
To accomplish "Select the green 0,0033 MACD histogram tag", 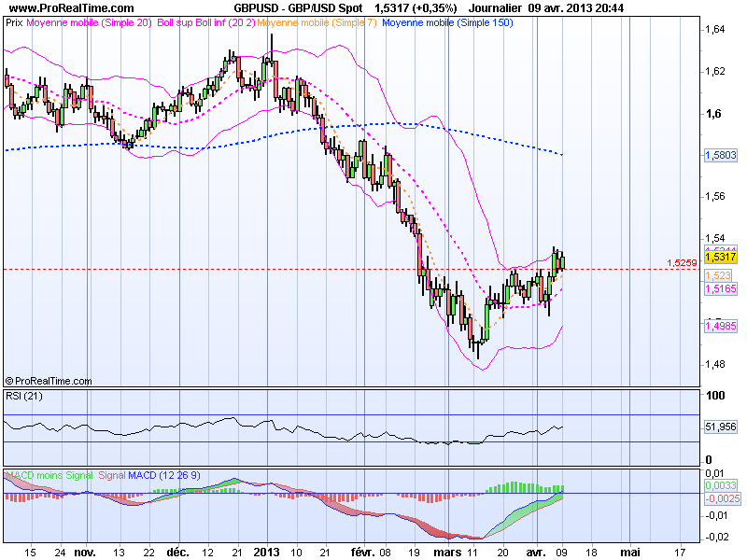I will coord(721,485).
